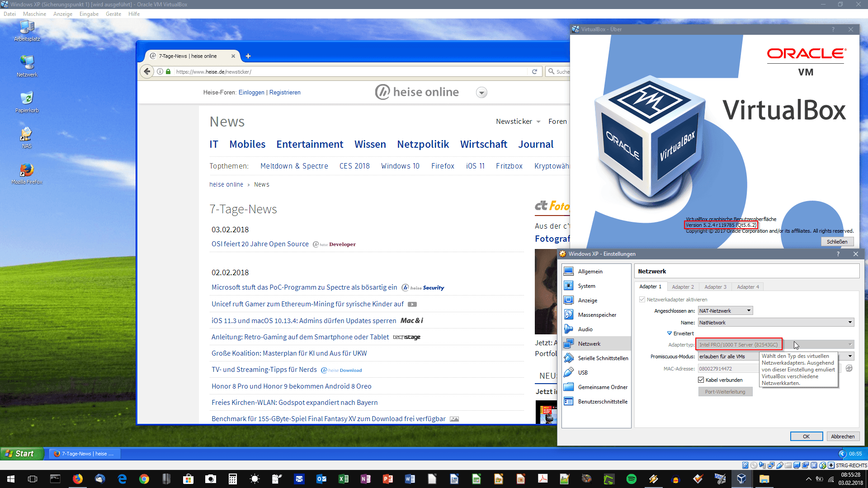Viewport: 868px width, 488px height.
Task: Click USB devices status icon
Action: pos(779,465)
